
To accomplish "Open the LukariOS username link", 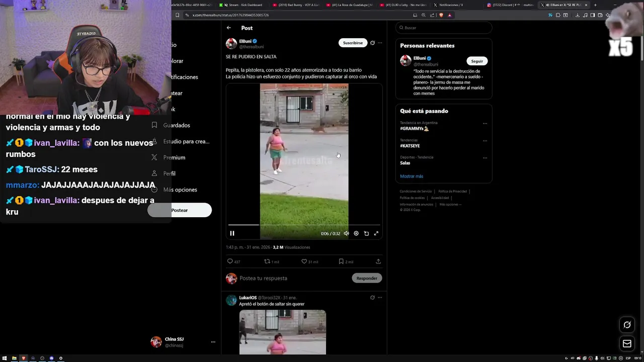I will [x=248, y=298].
